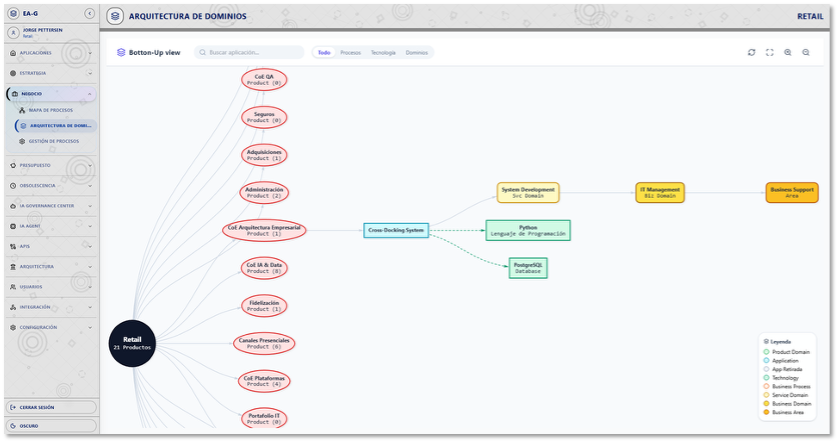Click the Botton-Up view layers icon
This screenshot has width=840, height=444.
point(121,52)
